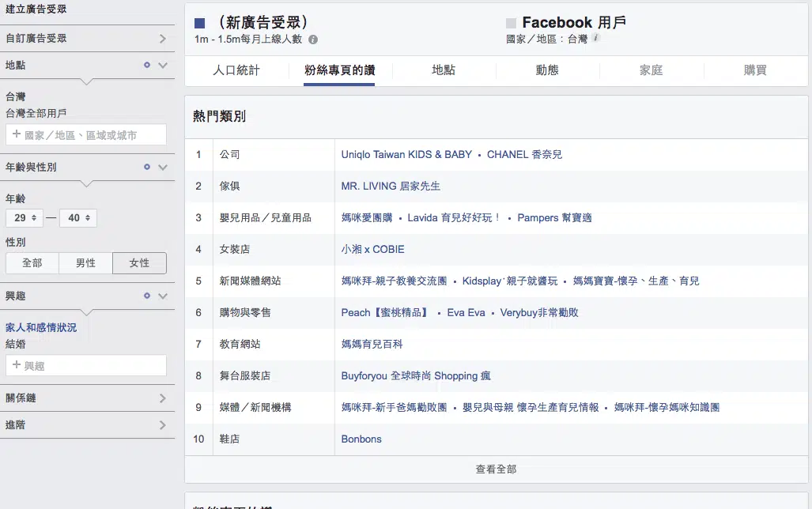Expand the 進階 section

pyautogui.click(x=163, y=425)
